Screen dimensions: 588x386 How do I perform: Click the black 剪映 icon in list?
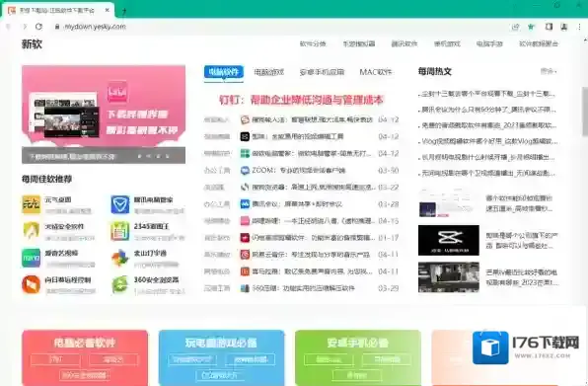click(245, 136)
